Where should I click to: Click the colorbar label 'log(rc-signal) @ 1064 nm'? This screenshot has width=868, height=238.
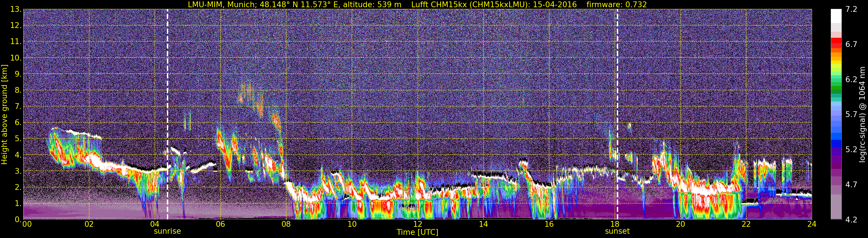(862, 114)
